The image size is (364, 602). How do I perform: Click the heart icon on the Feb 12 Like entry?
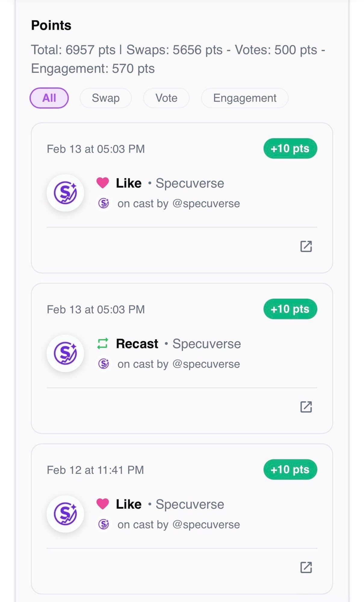[103, 504]
